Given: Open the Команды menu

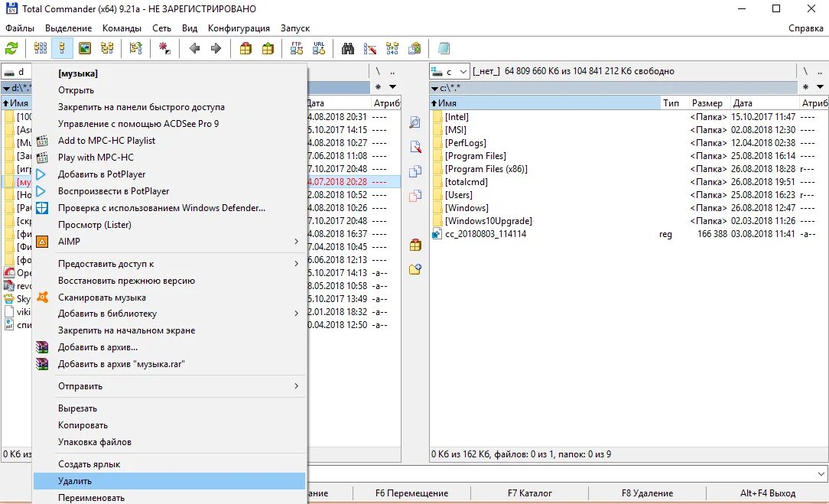Looking at the screenshot, I should point(122,28).
